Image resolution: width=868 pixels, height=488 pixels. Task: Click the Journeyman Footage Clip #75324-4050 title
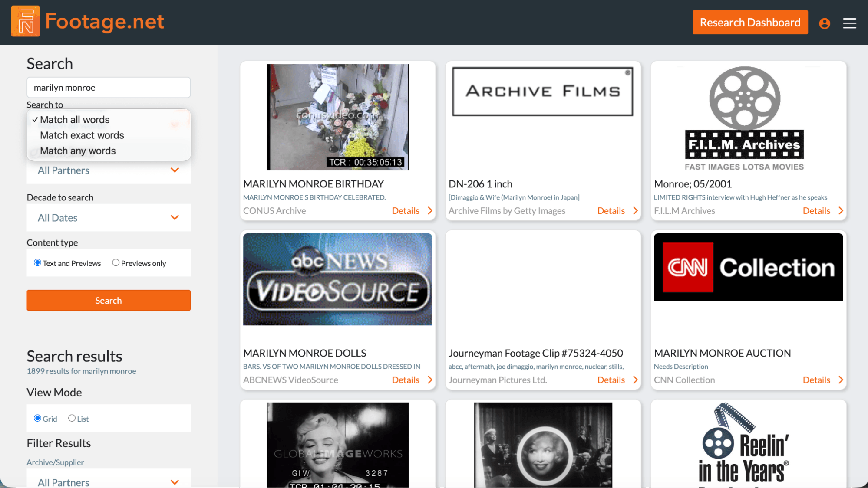point(536,353)
